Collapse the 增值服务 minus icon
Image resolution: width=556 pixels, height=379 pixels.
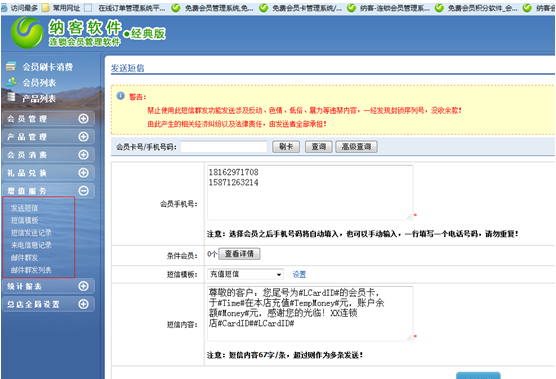coord(83,191)
